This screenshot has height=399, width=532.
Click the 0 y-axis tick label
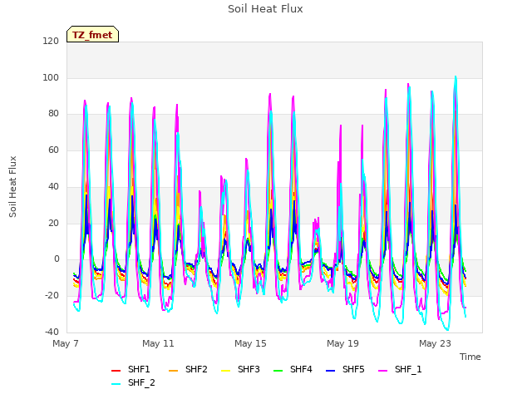point(57,259)
